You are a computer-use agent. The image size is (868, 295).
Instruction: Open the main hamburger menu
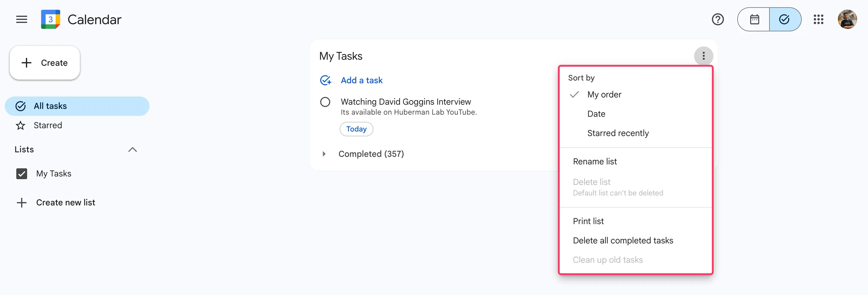click(x=22, y=19)
